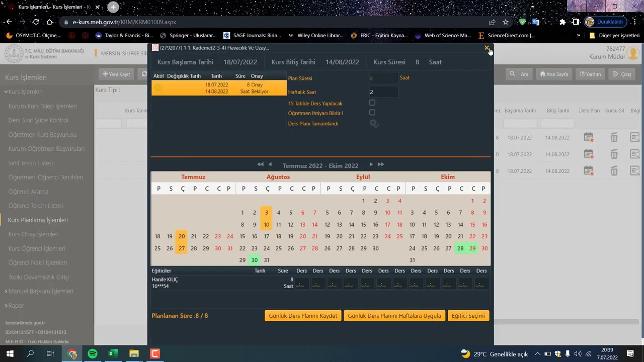This screenshot has height=362, width=644.
Task: Select Kurs Planlama İşlemleri in sidebar
Action: pos(38,220)
